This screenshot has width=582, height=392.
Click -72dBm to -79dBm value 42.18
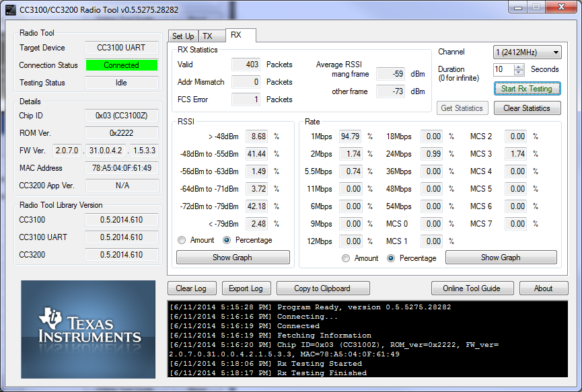point(257,206)
